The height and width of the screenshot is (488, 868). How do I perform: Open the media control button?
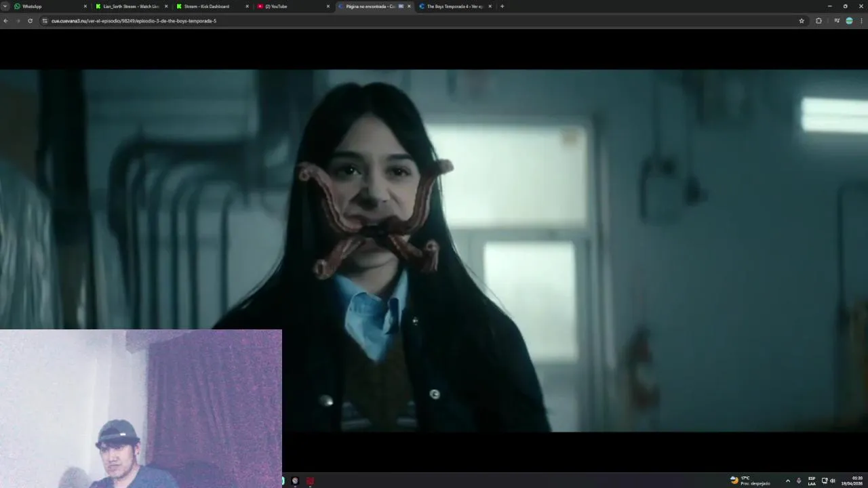click(x=836, y=21)
